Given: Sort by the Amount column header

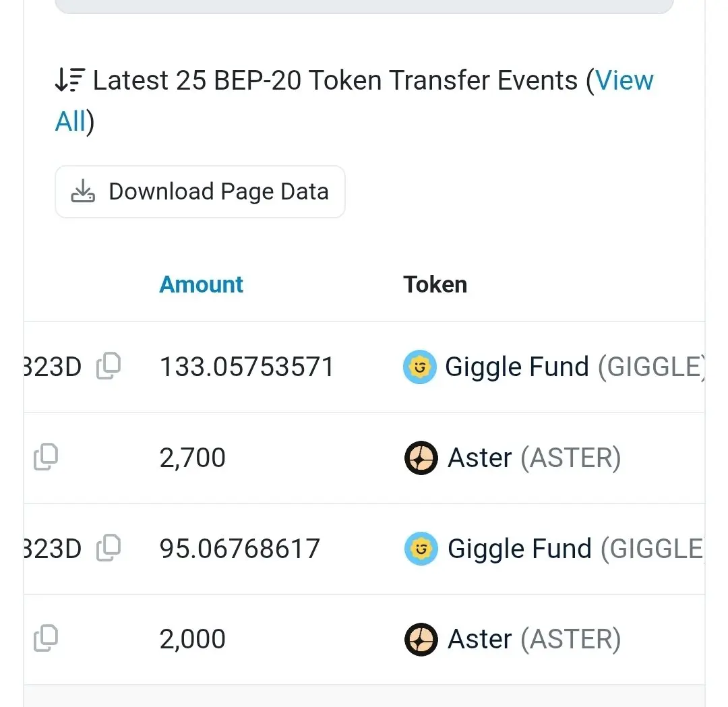Looking at the screenshot, I should click(201, 284).
